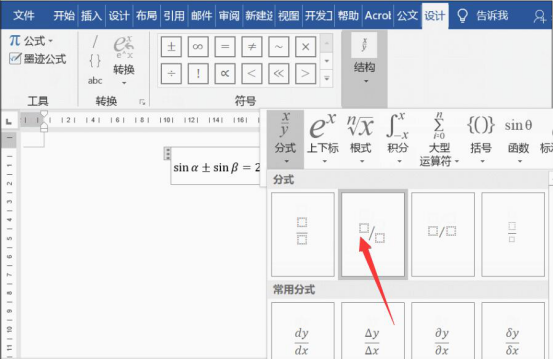
Task: Select the linear format slash icon
Action: 95,42
